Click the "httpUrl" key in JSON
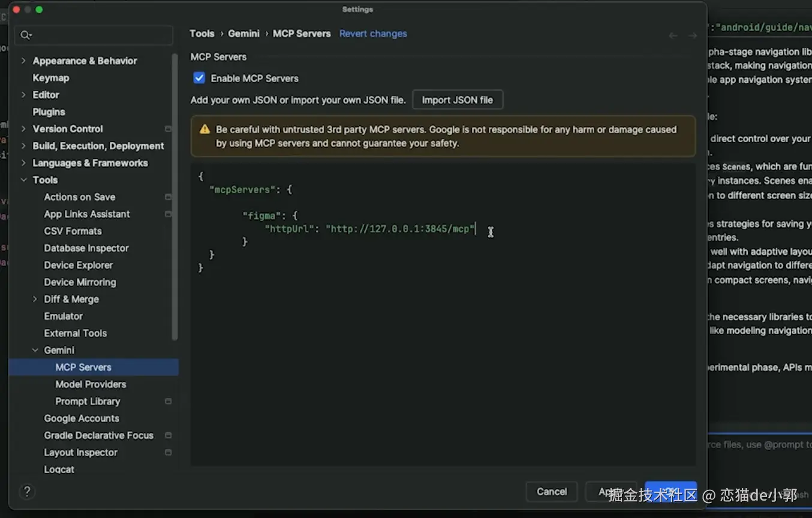Screen dimensions: 812x518 [x=289, y=228]
